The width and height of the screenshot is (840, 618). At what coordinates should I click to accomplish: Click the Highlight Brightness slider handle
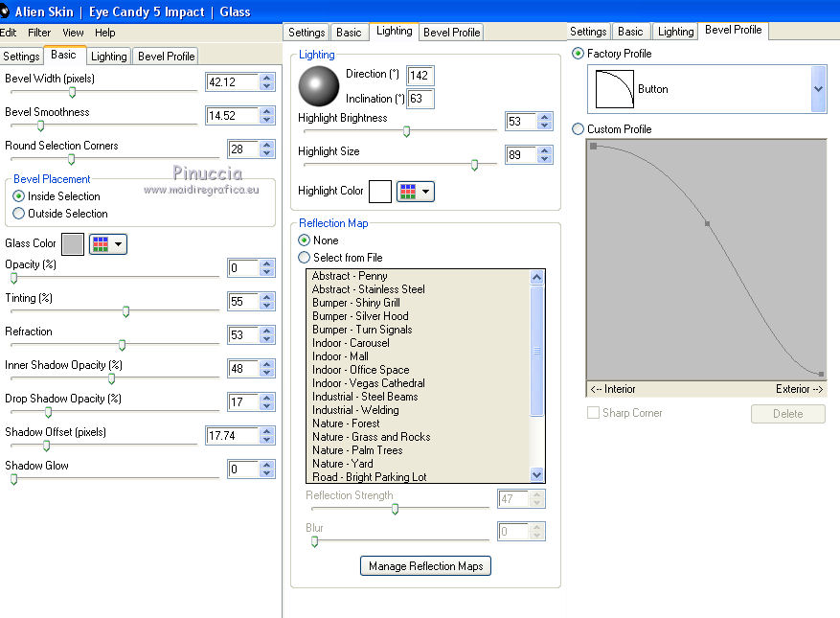coord(407,131)
